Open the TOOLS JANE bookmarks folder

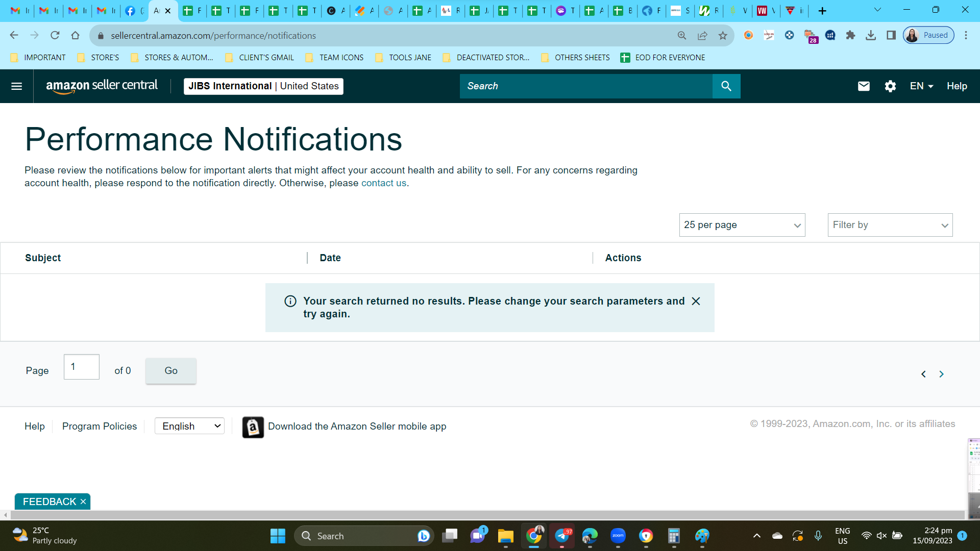pyautogui.click(x=403, y=58)
